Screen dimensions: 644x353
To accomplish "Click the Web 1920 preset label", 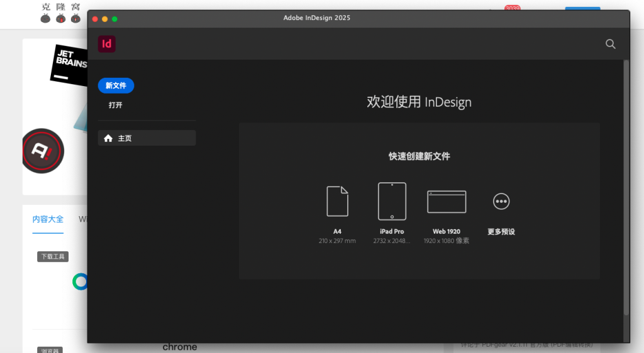I will 447,232.
